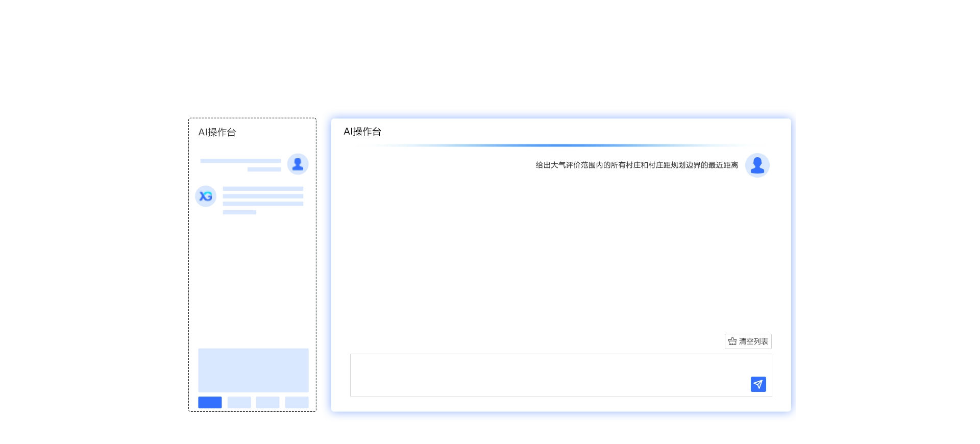Select the user message about 大气评价范围 villages
This screenshot has width=980, height=444.
click(636, 165)
